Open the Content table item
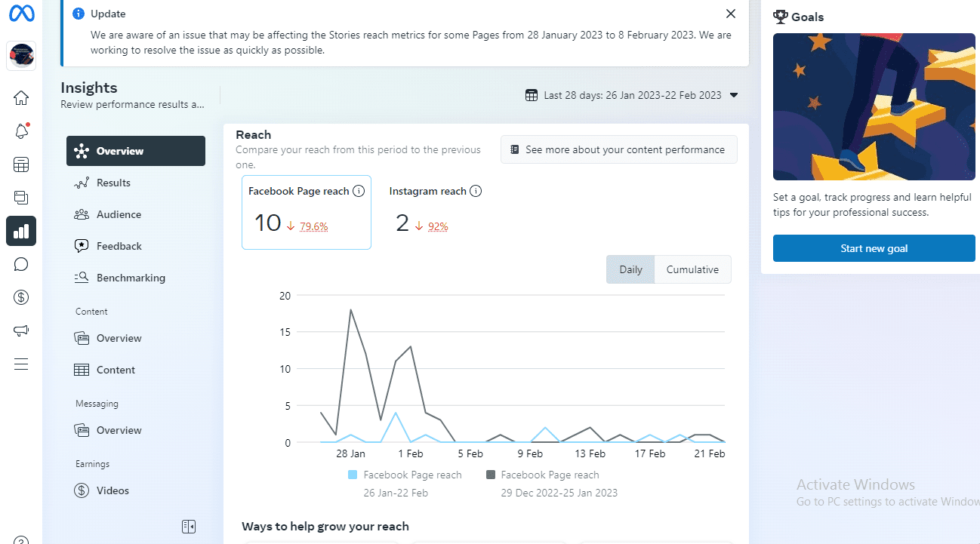The image size is (980, 544). coord(136,370)
